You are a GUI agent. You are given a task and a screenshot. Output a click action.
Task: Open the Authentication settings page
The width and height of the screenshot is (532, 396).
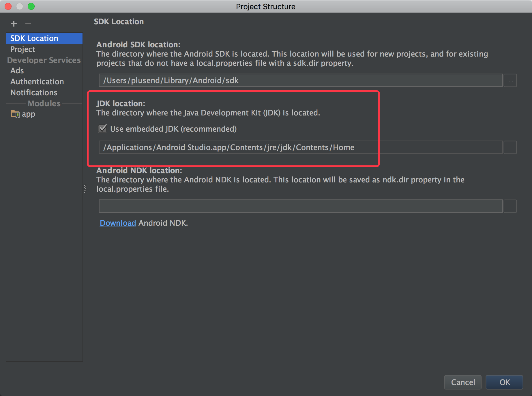[x=37, y=81]
